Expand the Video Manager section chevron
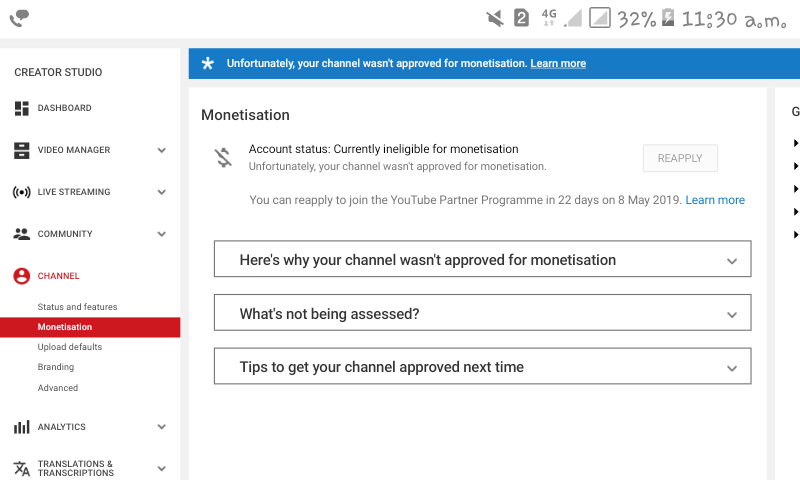This screenshot has height=480, width=800. [162, 150]
